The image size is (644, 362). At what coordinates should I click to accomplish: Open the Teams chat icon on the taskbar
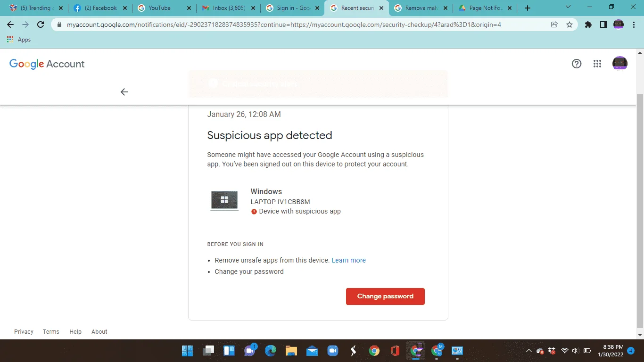coord(250,351)
